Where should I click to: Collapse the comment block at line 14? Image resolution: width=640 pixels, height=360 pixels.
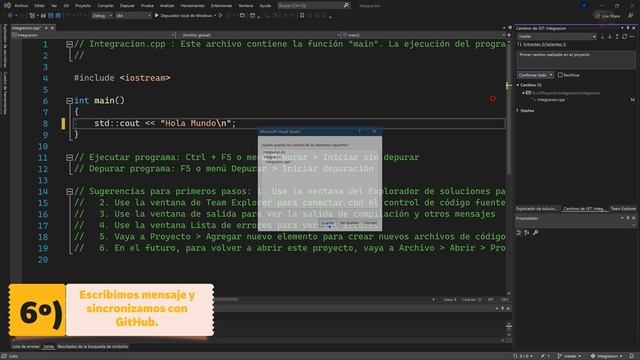[69, 191]
